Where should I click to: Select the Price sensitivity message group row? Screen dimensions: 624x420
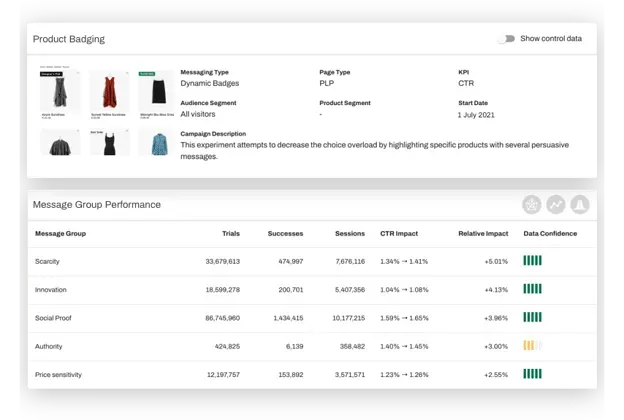tap(312, 375)
